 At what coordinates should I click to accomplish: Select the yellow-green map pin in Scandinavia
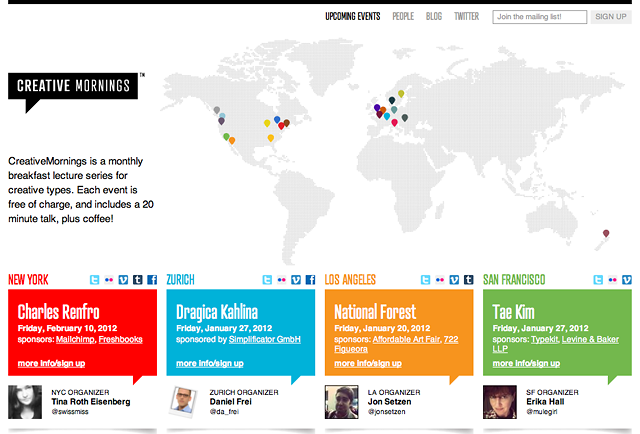pos(401,93)
